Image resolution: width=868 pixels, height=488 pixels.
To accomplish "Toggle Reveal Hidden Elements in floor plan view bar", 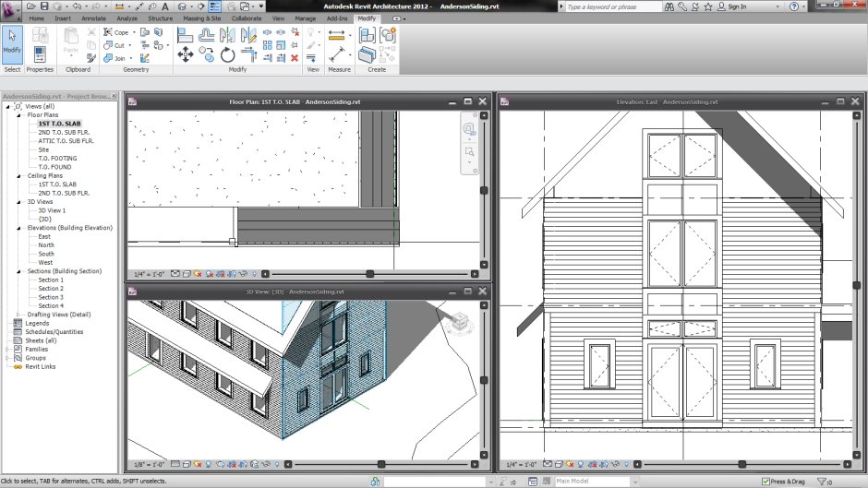I will pos(255,274).
